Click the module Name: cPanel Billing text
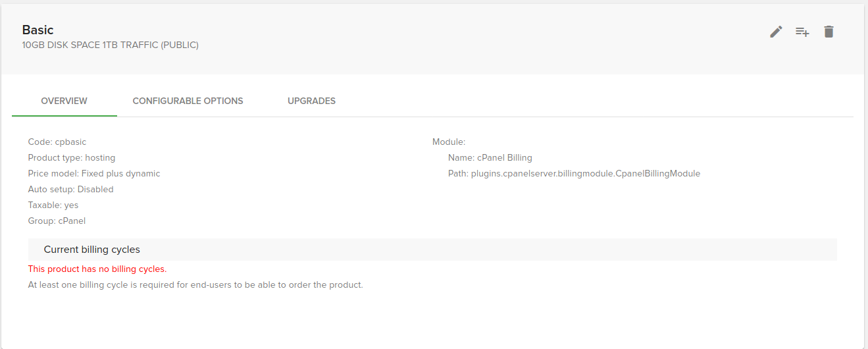The image size is (868, 349). coord(490,157)
